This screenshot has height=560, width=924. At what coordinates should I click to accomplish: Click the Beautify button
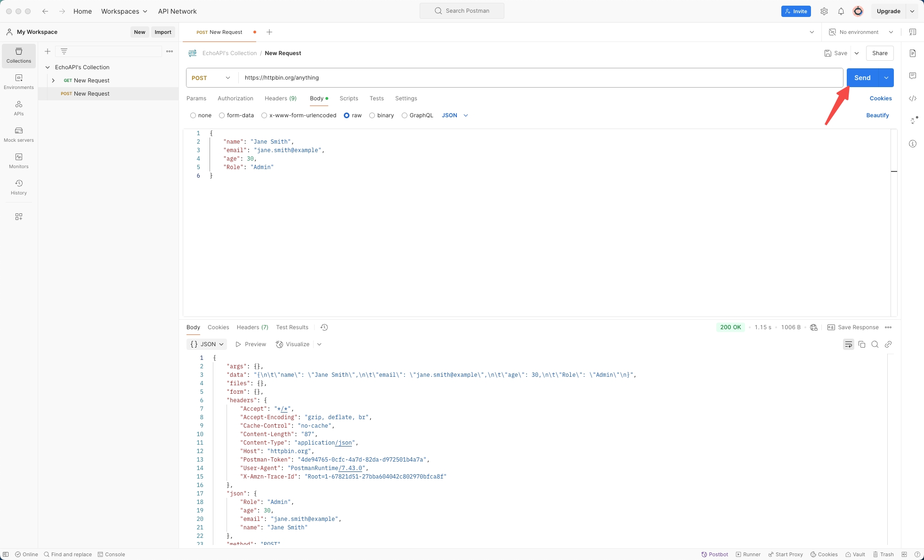coord(877,115)
